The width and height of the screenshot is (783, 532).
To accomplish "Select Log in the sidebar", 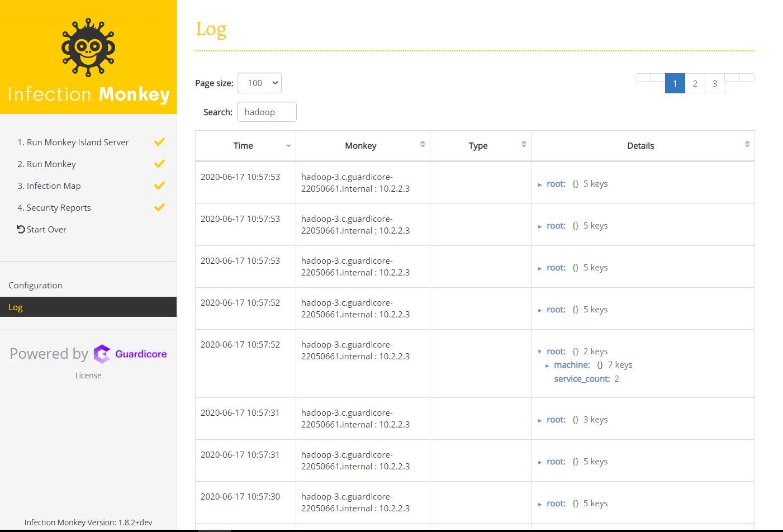I will [x=15, y=306].
